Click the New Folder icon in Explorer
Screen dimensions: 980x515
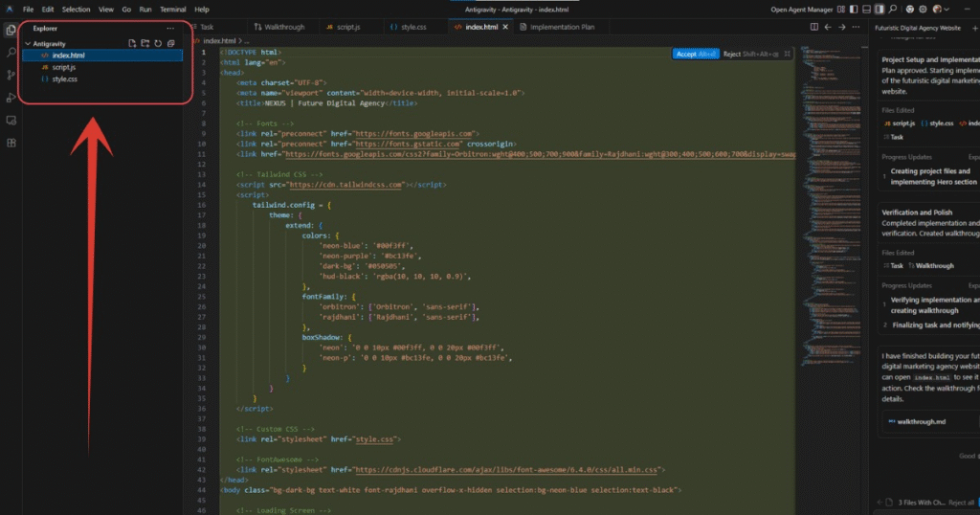[x=145, y=44]
